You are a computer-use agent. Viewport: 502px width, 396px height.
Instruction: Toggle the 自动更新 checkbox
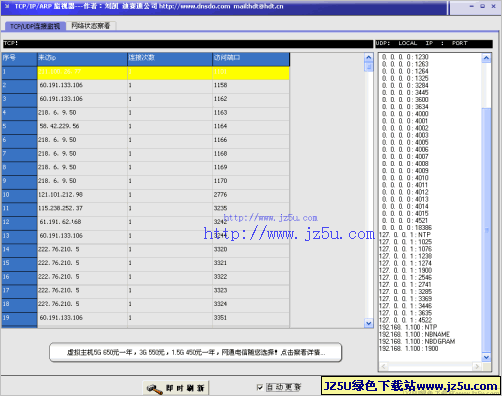pyautogui.click(x=260, y=387)
